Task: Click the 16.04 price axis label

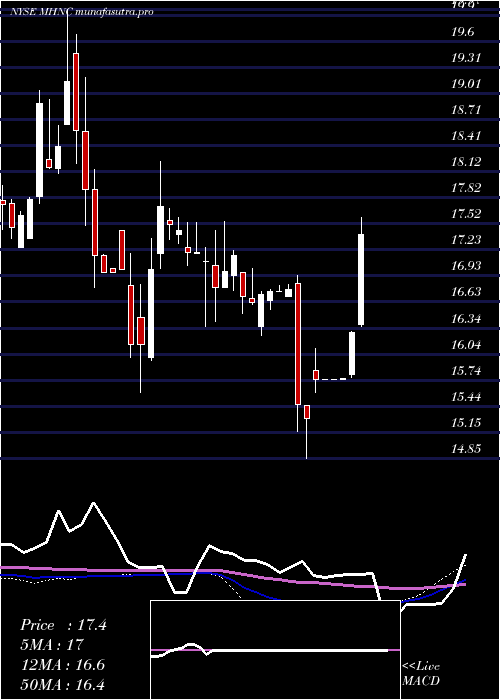Action: [466, 344]
